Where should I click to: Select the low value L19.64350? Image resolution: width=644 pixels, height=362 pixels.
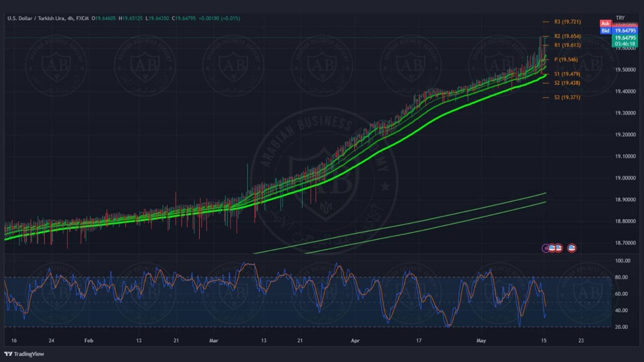coord(157,18)
